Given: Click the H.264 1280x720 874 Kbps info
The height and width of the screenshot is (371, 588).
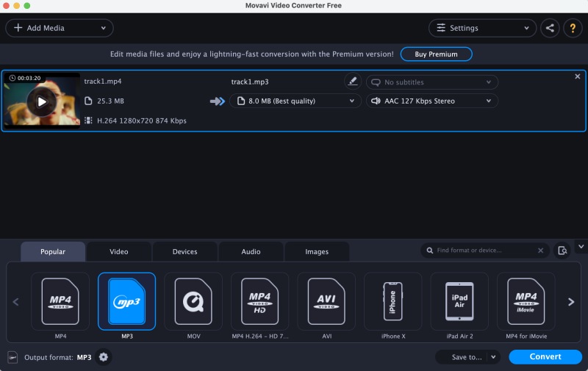Looking at the screenshot, I should (142, 120).
